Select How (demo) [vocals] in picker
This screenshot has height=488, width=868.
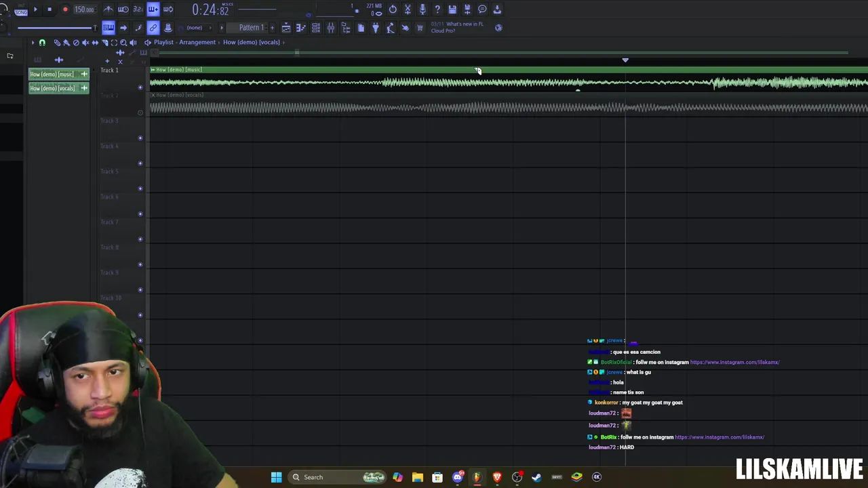[x=58, y=88]
